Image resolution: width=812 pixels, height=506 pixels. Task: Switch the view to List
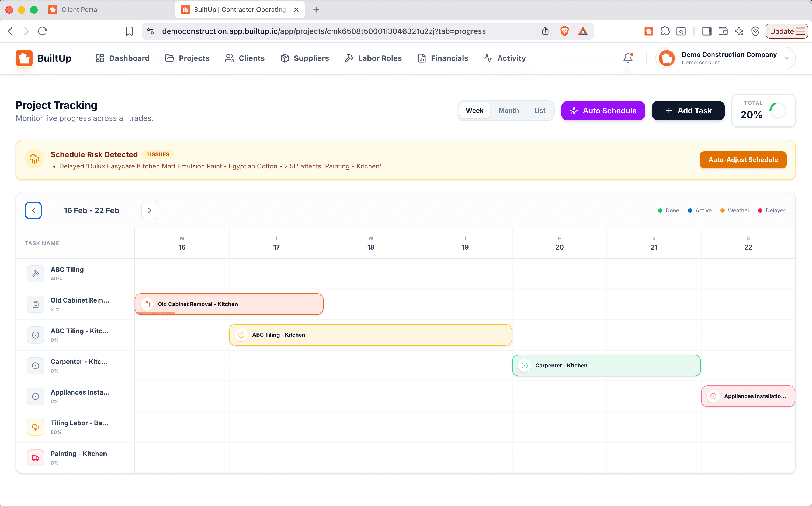click(539, 110)
